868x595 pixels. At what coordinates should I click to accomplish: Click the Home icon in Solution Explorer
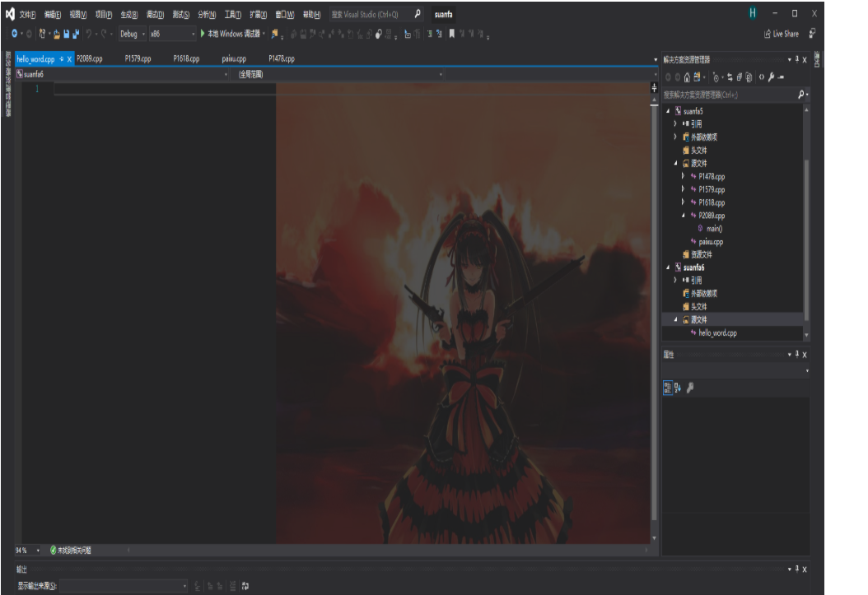(x=687, y=77)
